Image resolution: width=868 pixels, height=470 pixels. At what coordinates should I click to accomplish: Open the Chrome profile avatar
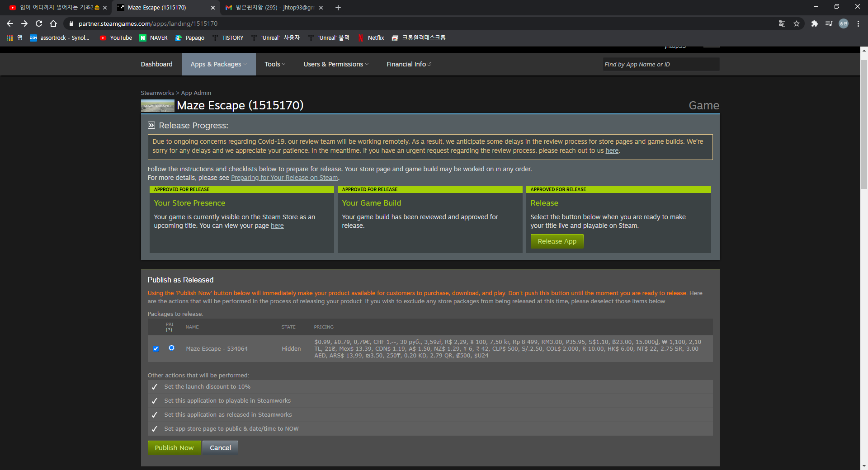844,23
